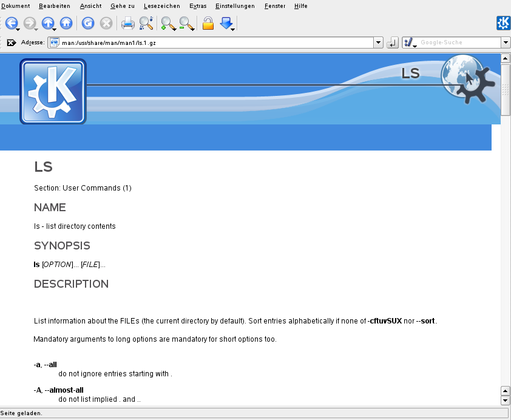
Task: Reload the current man page
Action: coord(88,23)
